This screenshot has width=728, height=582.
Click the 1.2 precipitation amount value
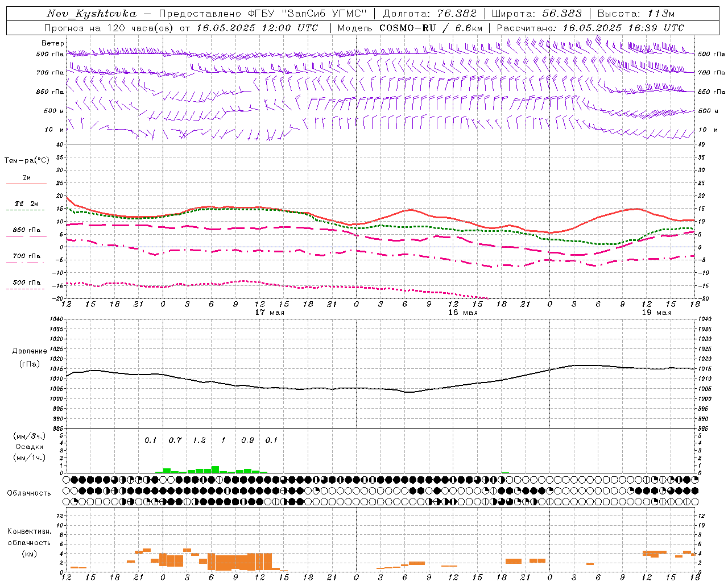(x=199, y=440)
